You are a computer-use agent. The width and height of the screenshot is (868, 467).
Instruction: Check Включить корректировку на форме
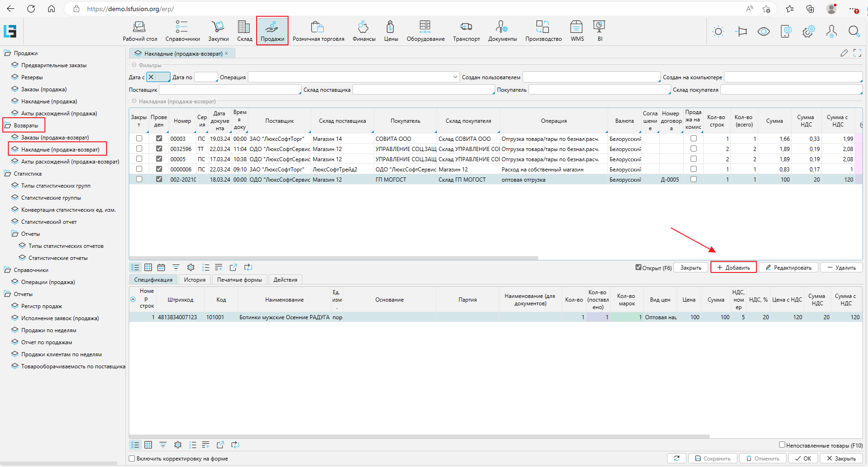132,459
